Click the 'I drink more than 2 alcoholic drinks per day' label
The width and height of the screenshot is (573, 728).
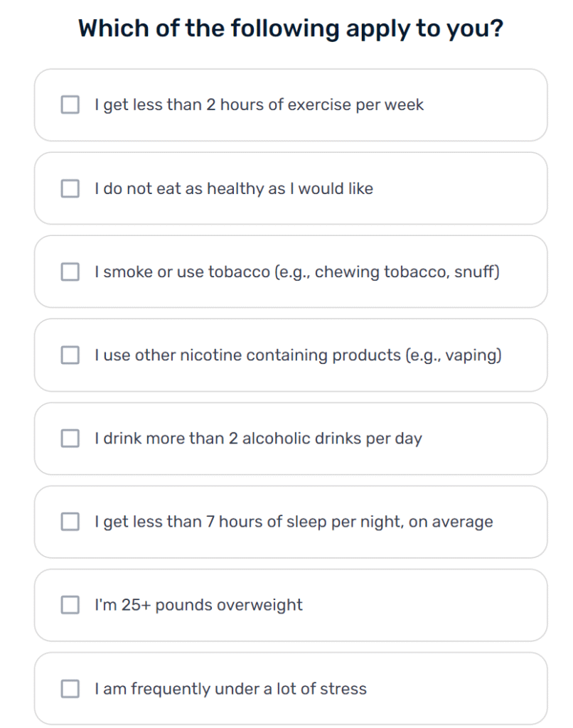pos(258,438)
